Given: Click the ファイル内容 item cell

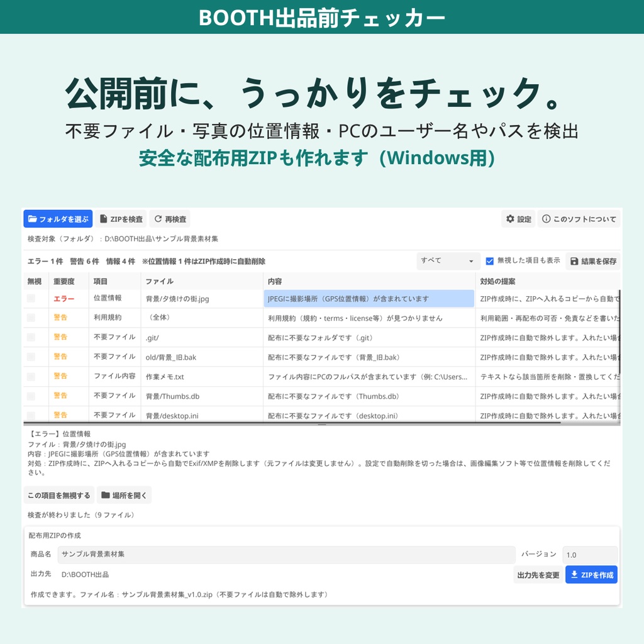Looking at the screenshot, I should [114, 377].
